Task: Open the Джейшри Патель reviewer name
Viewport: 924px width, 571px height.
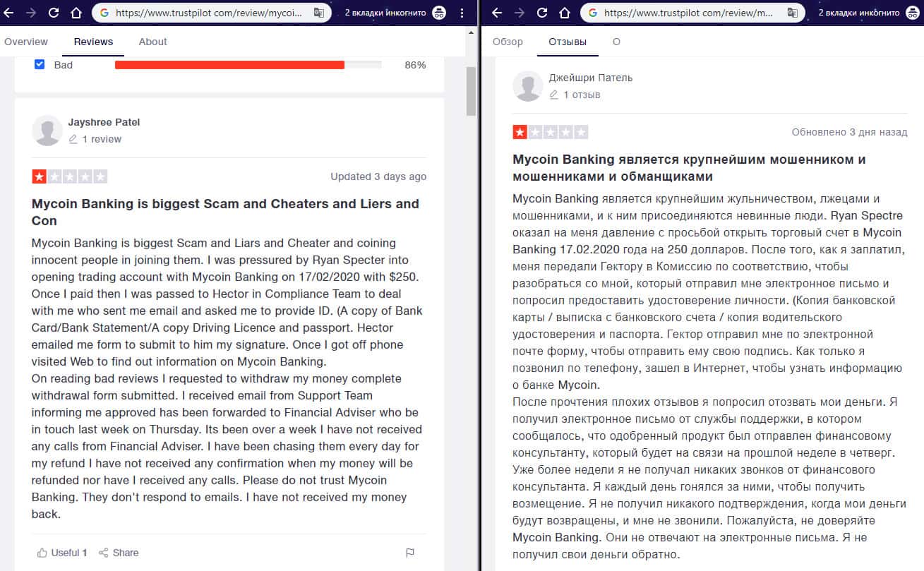Action: (x=591, y=78)
